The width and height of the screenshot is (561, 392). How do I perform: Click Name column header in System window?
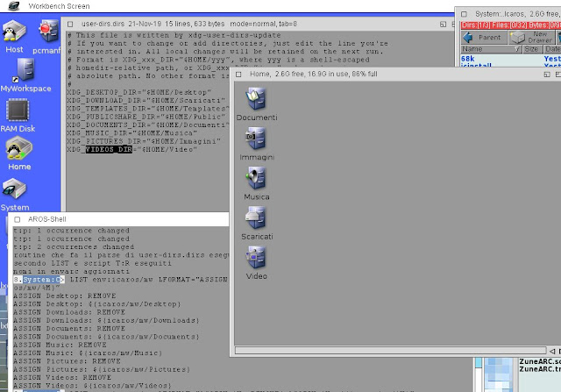pos(491,49)
